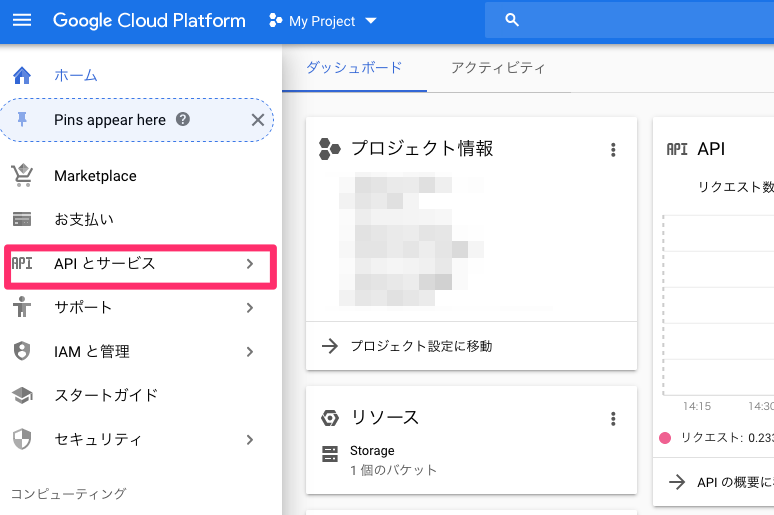
Task: Open セキュリティ in the sidebar
Action: (x=98, y=439)
